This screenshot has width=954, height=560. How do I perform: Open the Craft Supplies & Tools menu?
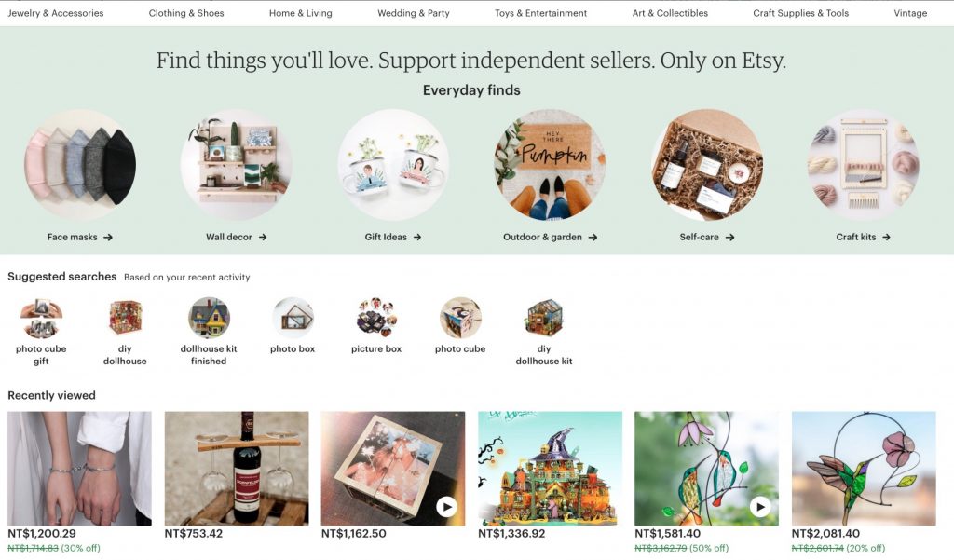[x=800, y=13]
